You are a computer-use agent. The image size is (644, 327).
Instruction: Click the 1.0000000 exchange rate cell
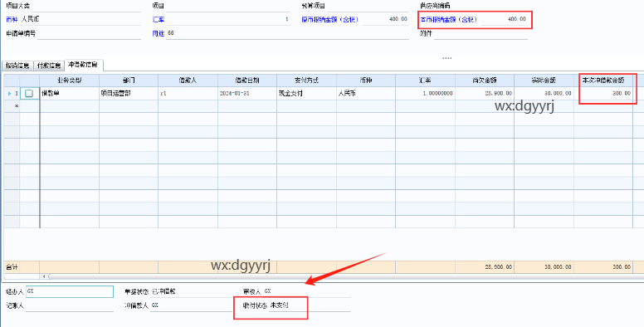[426, 93]
